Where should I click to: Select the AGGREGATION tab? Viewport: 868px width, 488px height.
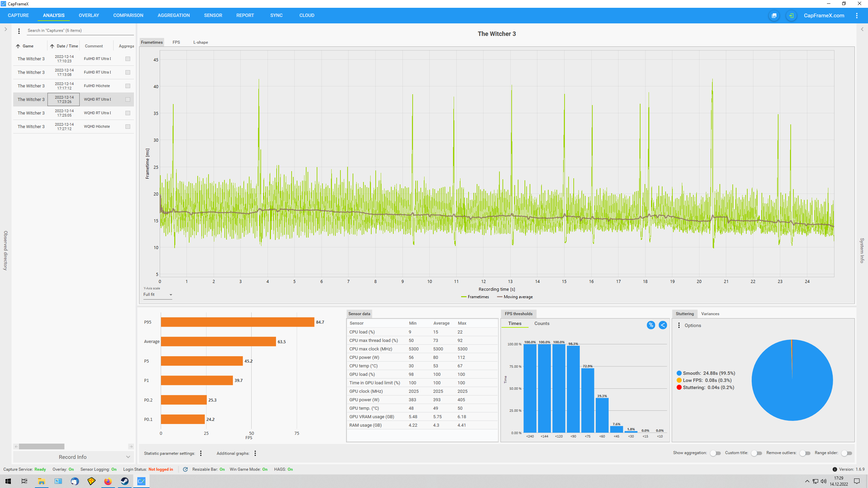tap(174, 15)
